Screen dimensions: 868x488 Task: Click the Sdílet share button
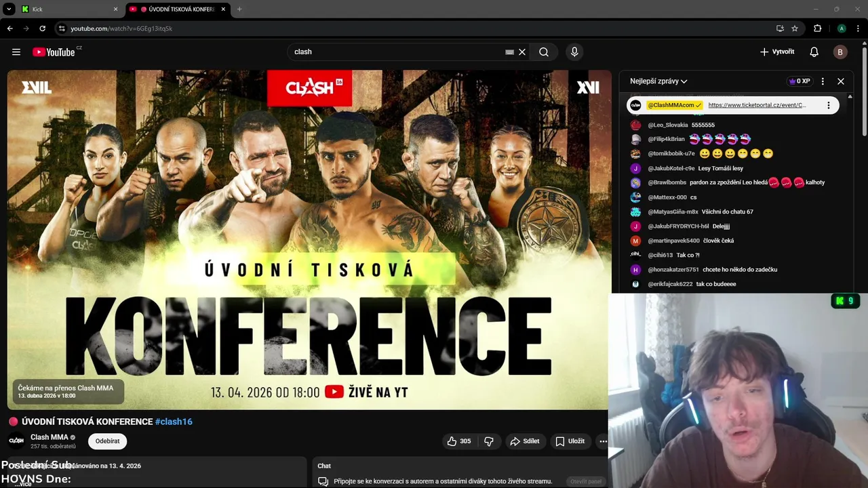525,441
